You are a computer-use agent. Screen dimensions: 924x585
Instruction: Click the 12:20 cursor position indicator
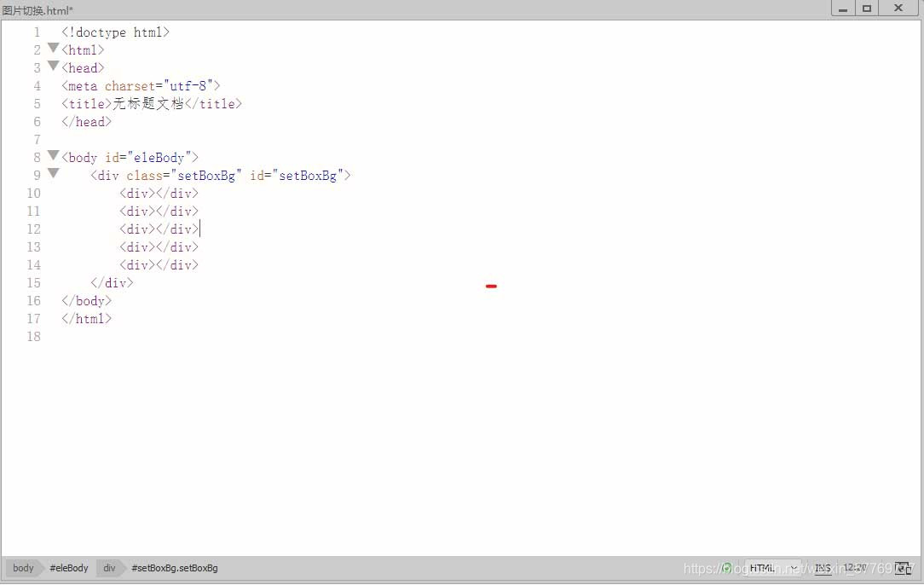tap(855, 568)
